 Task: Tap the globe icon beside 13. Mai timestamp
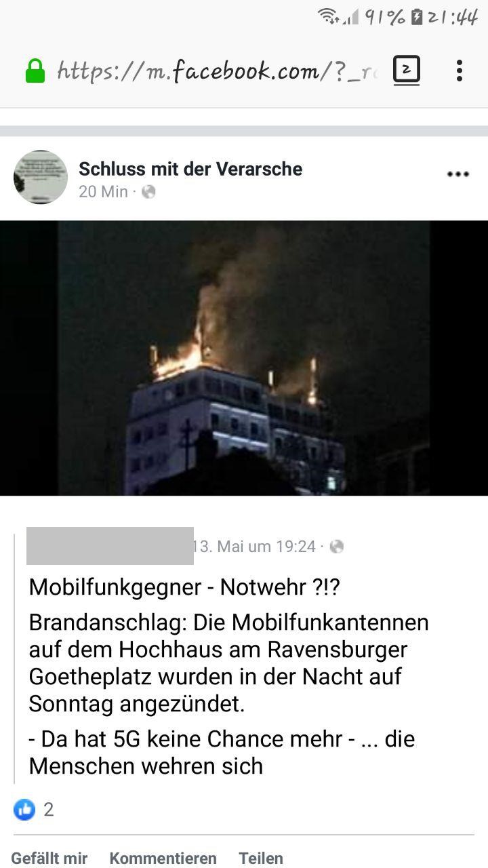(336, 547)
